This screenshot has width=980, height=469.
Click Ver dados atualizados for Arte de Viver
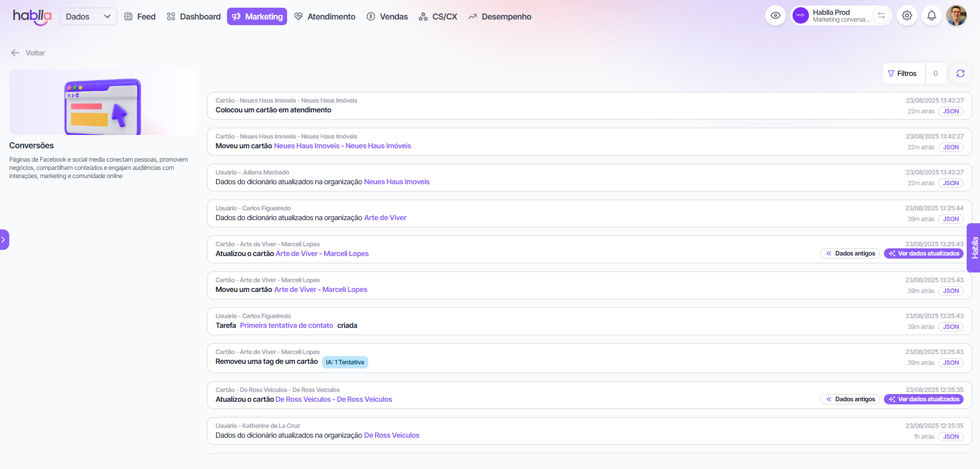point(923,253)
